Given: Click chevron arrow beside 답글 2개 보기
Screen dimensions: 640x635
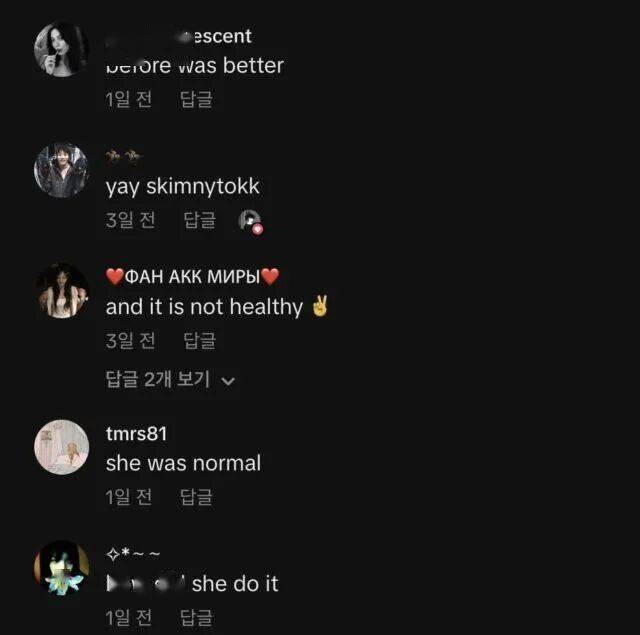Looking at the screenshot, I should pos(228,381).
